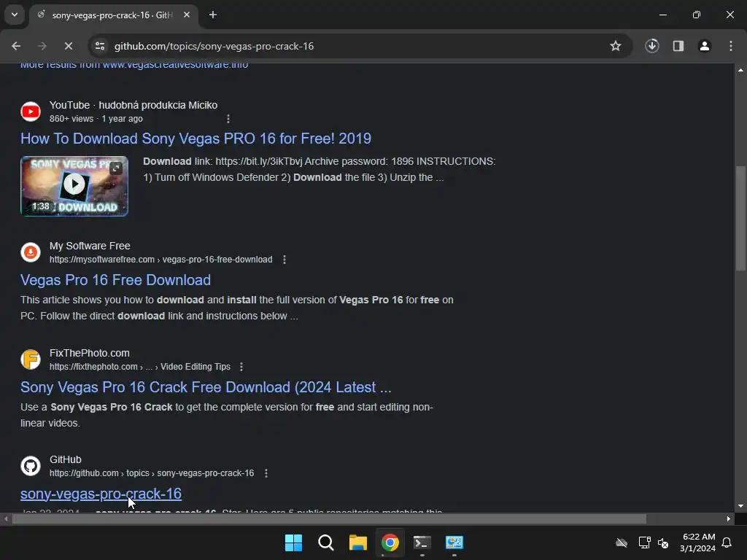
Task: Click the YouTube result favicon
Action: click(x=31, y=112)
